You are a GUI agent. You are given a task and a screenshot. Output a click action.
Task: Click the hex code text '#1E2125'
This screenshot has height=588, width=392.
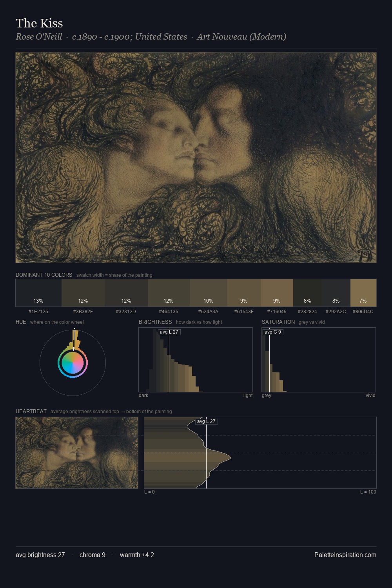point(38,312)
